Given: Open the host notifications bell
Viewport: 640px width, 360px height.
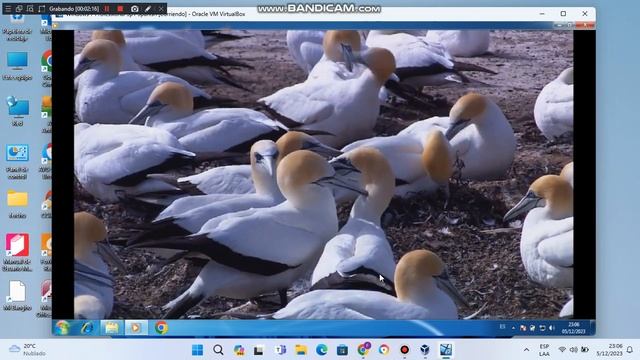Looking at the screenshot, I should pyautogui.click(x=630, y=350).
